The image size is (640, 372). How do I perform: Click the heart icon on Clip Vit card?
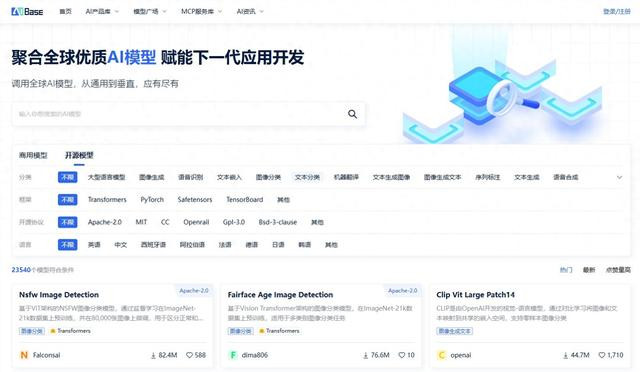pos(602,355)
